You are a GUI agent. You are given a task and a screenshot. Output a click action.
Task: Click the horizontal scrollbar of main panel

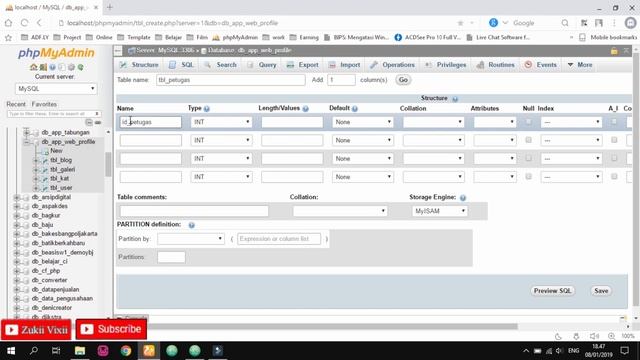tap(333, 327)
